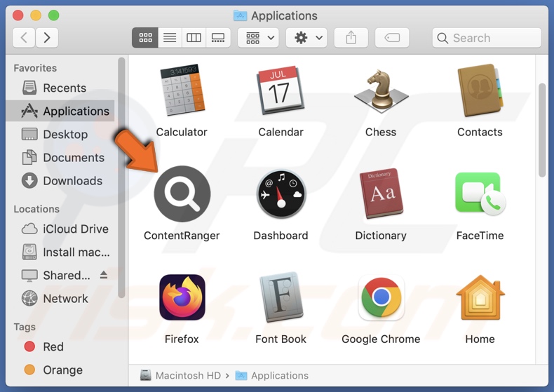Open Network in the sidebar

60,299
